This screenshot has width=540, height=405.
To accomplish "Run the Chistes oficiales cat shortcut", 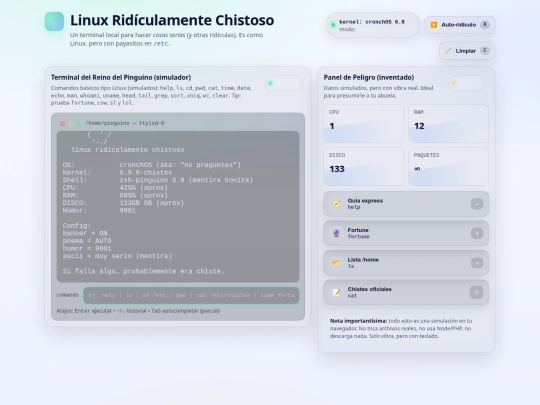I will tap(406, 292).
